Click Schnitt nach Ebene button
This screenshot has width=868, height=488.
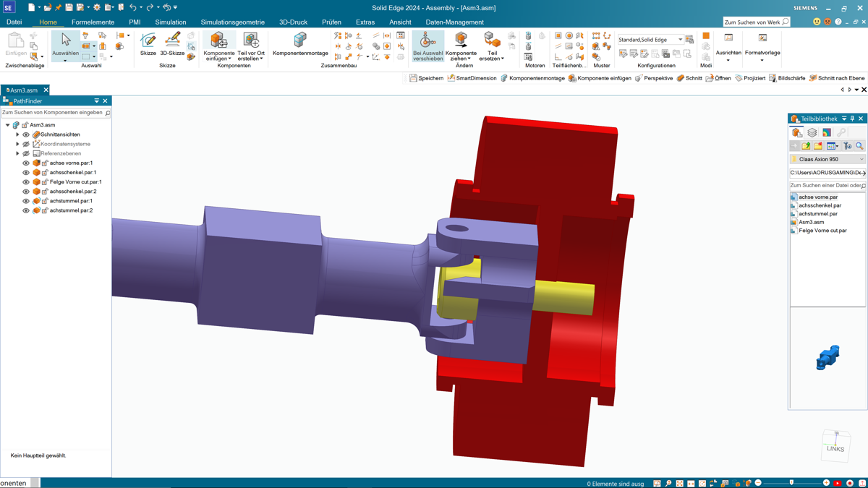(836, 78)
